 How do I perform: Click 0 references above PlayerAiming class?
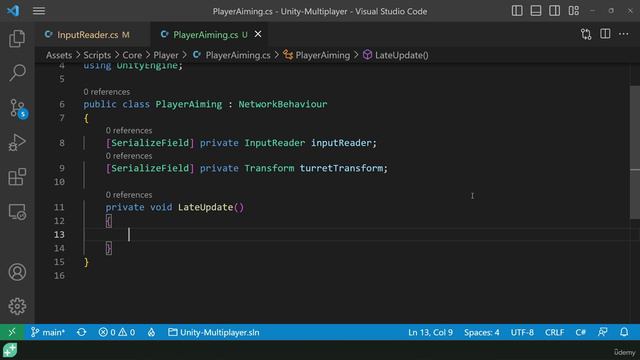click(x=107, y=92)
